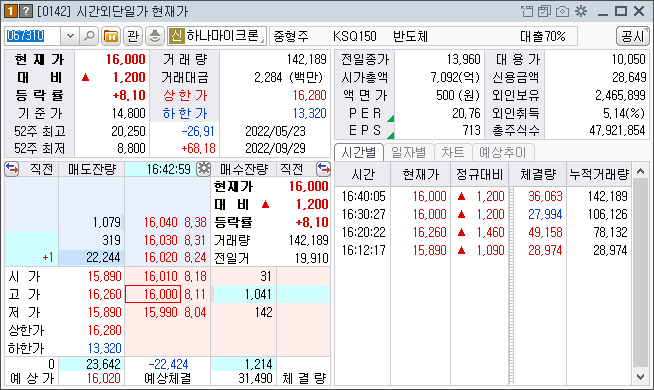Click the '상한가' label in top panel

[185, 96]
